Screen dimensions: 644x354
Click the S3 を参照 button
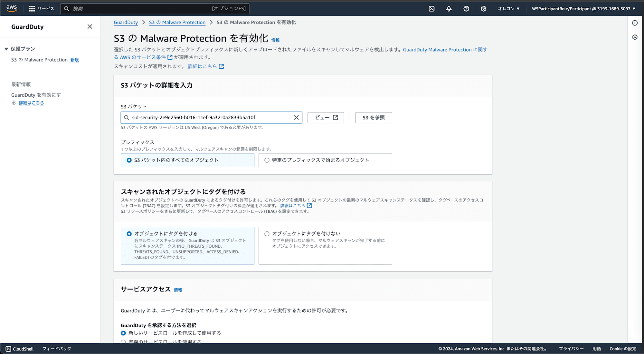tap(374, 118)
